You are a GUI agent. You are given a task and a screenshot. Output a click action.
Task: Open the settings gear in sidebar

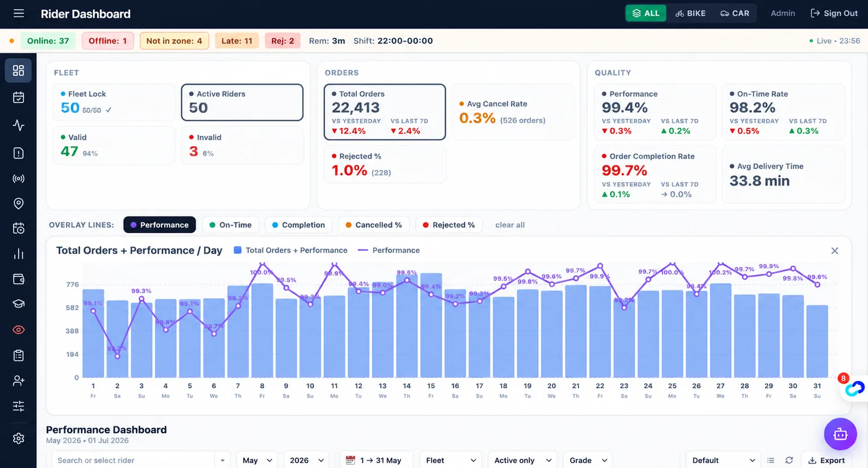point(18,438)
